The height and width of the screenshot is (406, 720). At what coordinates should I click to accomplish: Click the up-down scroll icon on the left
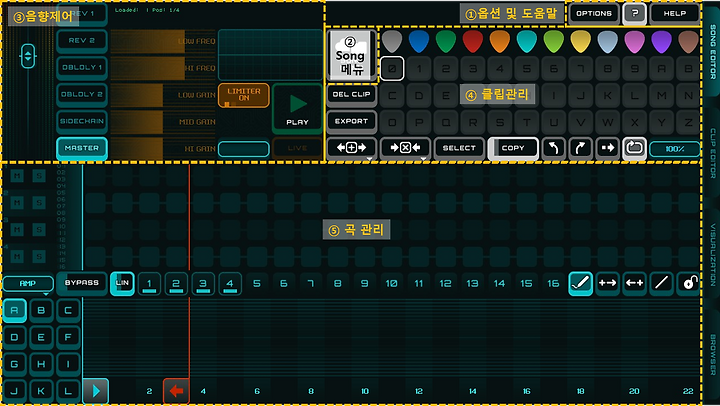coord(28,56)
